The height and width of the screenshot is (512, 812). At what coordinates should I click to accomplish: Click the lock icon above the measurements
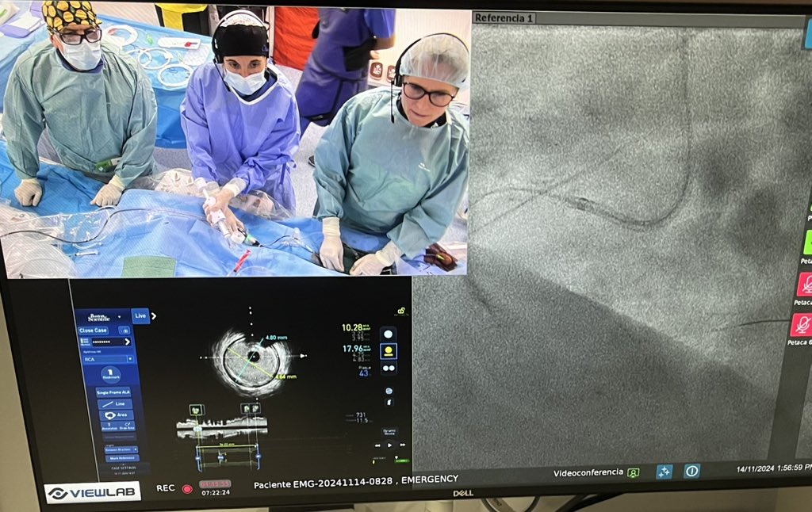click(x=401, y=311)
